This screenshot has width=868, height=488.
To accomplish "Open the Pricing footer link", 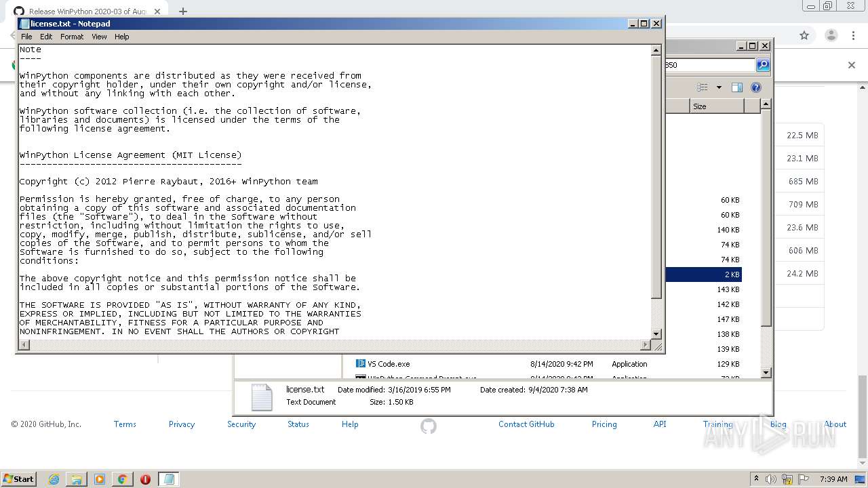I will point(604,424).
